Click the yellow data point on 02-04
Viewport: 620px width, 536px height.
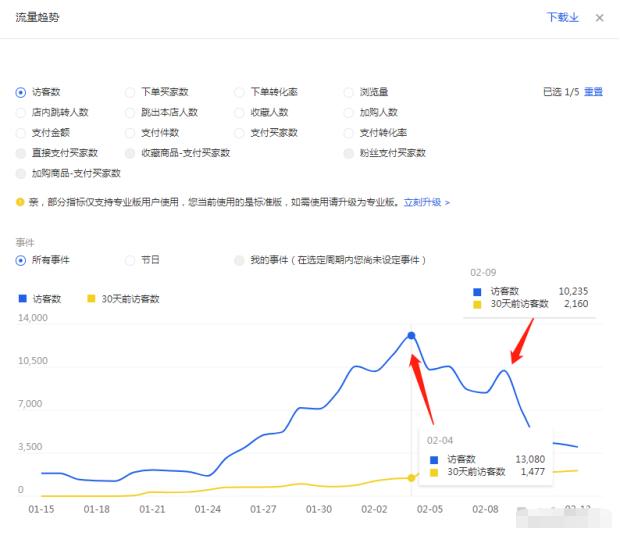(x=411, y=478)
